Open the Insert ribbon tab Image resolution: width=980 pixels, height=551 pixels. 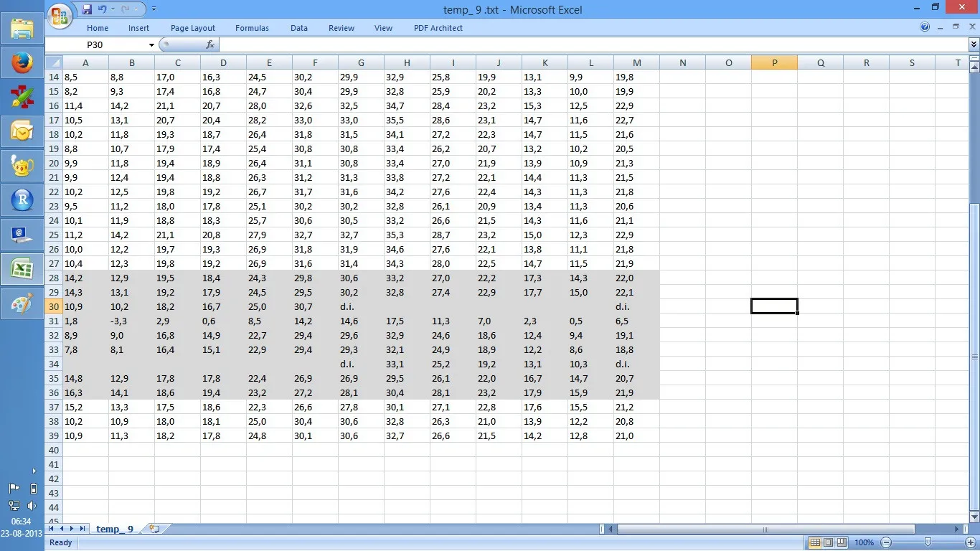tap(139, 28)
